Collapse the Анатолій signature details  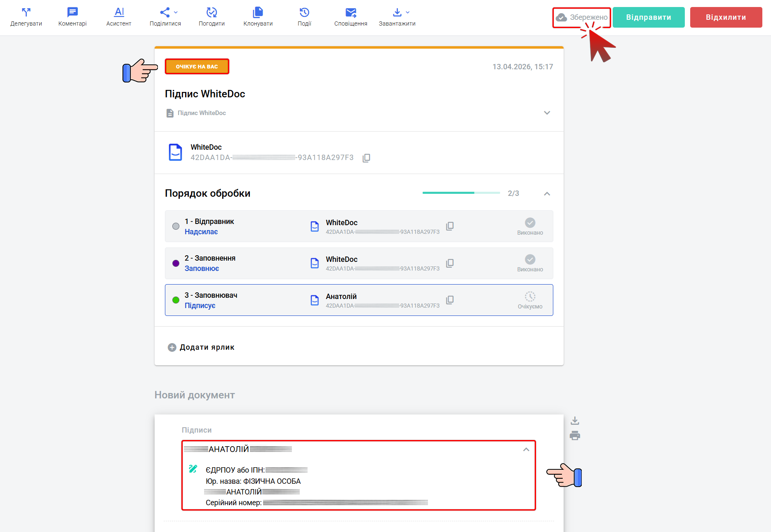tap(526, 450)
